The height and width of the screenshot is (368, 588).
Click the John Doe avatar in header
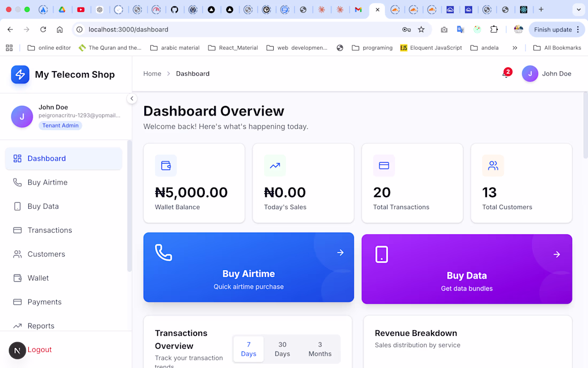click(x=530, y=73)
